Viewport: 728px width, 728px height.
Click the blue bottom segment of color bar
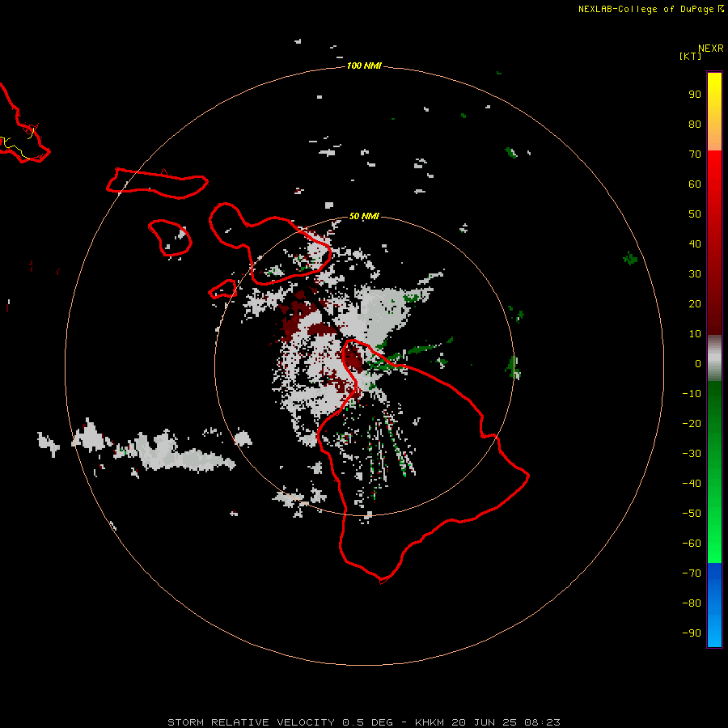(714, 605)
